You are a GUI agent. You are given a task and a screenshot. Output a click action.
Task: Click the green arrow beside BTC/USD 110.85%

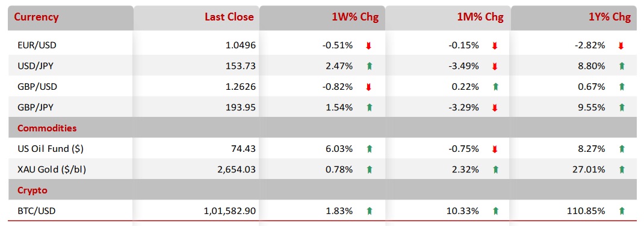coord(622,211)
